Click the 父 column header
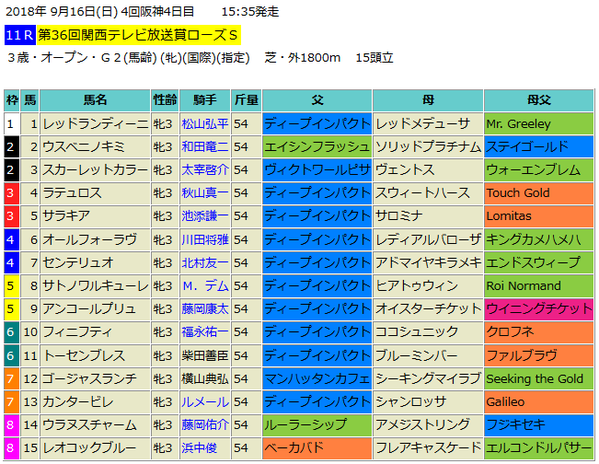This screenshot has height=464, width=599. 317,100
